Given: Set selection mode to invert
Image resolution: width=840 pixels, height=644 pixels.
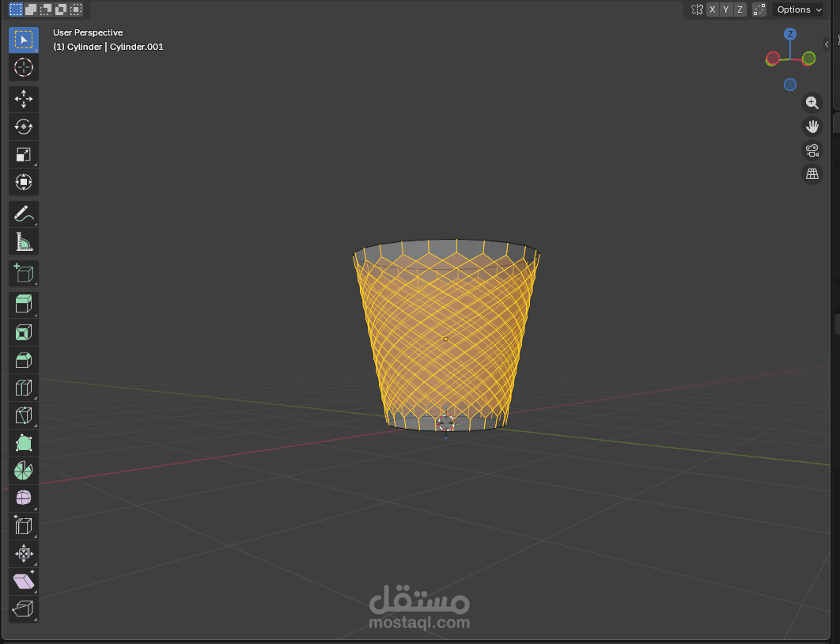Looking at the screenshot, I should 61,9.
